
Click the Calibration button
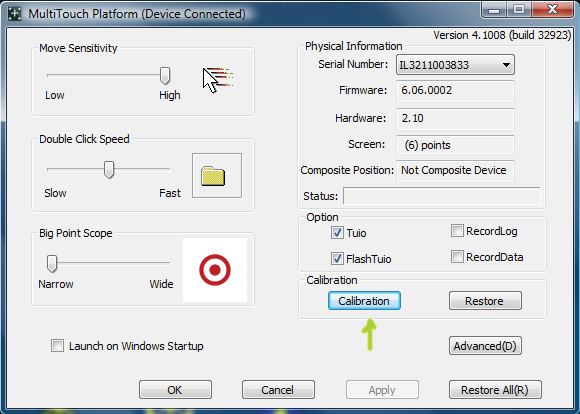(x=364, y=301)
